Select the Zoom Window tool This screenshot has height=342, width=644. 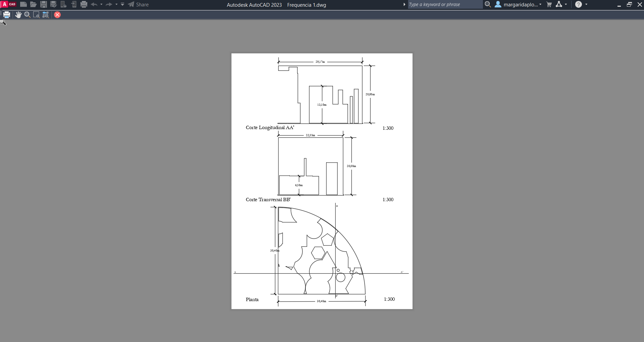[x=37, y=15]
